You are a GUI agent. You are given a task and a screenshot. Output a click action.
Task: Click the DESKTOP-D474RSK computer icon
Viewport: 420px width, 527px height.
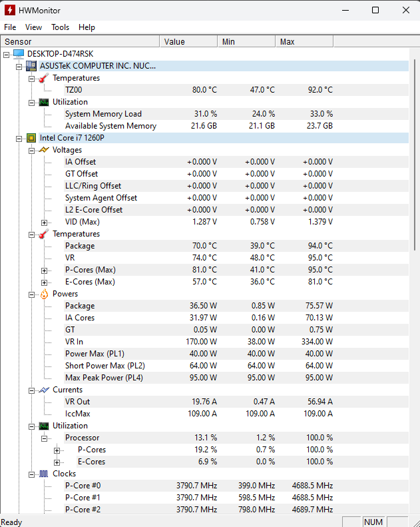pos(19,54)
